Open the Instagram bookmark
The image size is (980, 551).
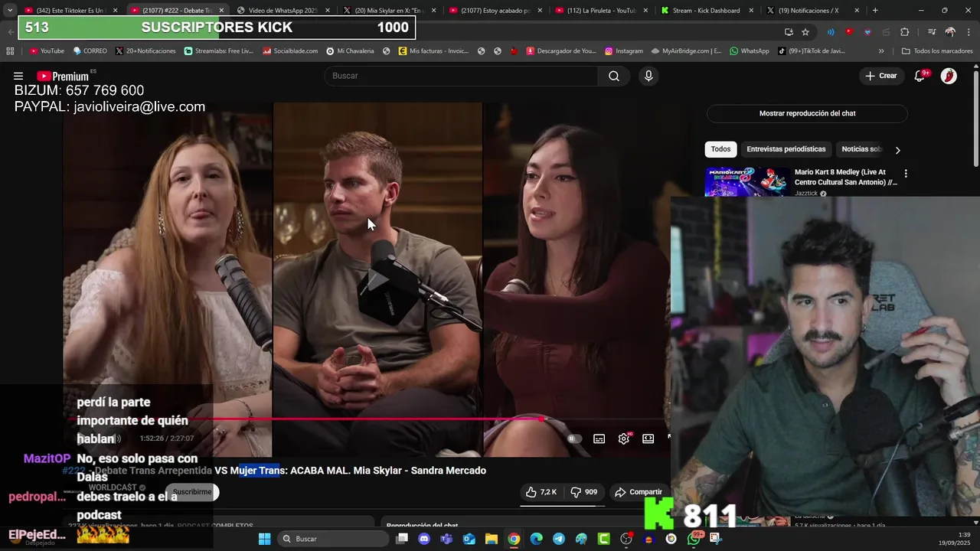(624, 51)
